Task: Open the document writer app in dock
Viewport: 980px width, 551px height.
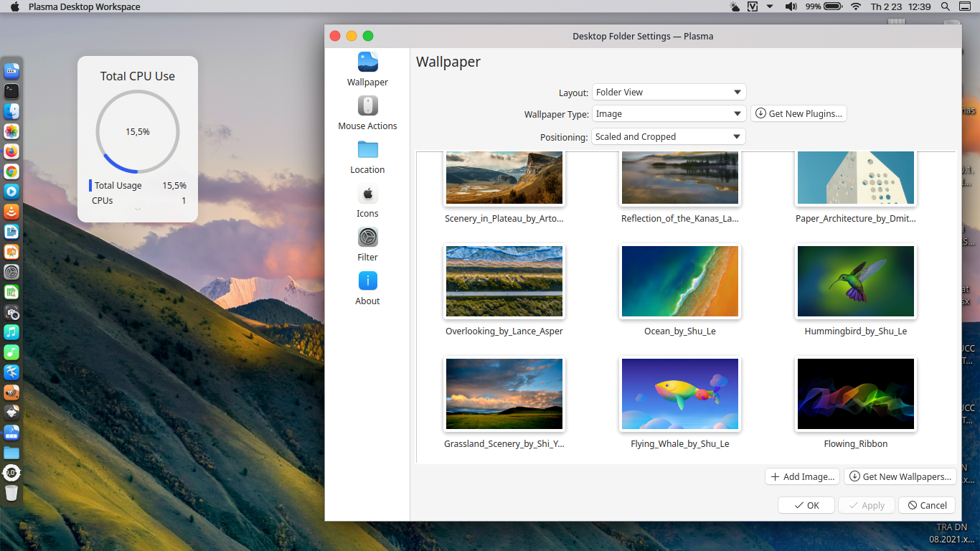Action: pyautogui.click(x=11, y=232)
